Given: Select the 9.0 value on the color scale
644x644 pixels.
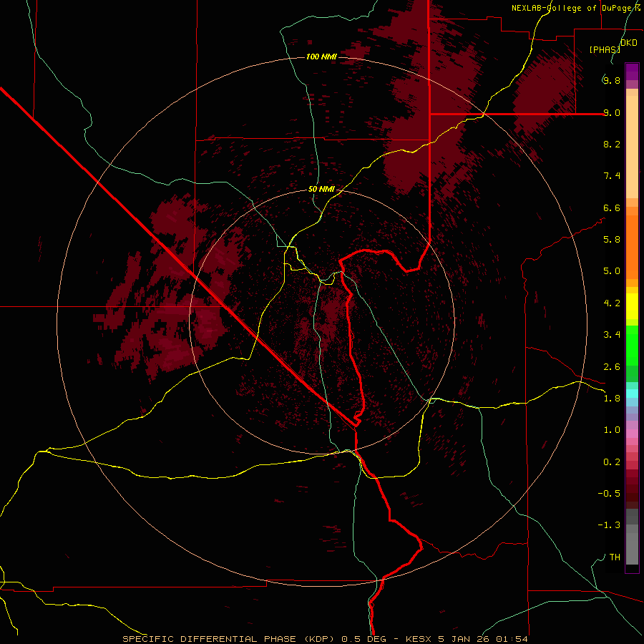Looking at the screenshot, I should [612, 112].
